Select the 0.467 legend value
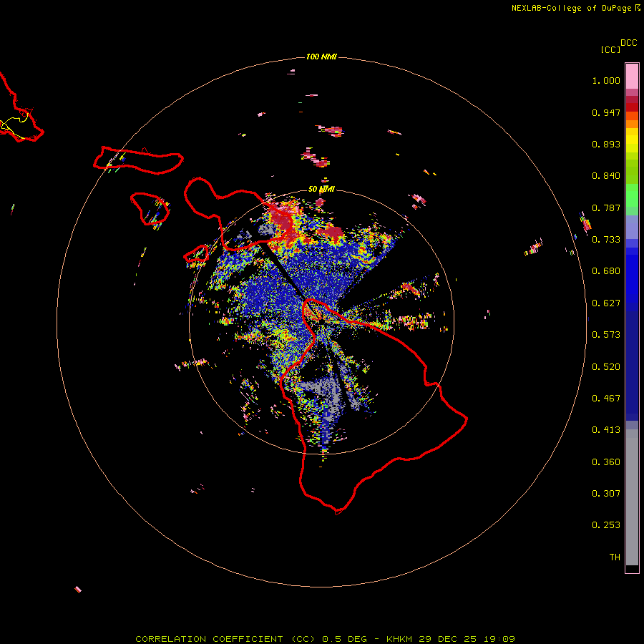Screen dimensions: 644x644 (606, 399)
